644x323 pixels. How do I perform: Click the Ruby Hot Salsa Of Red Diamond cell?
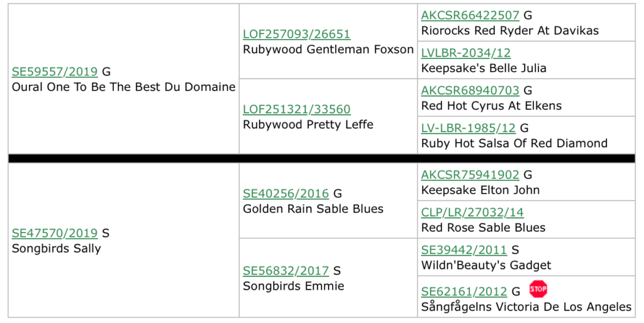coord(526,135)
